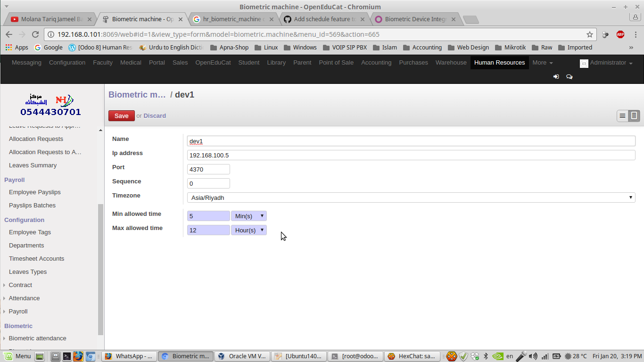644x362 pixels.
Task: Click the Min allowed time value field
Action: pyautogui.click(x=208, y=216)
